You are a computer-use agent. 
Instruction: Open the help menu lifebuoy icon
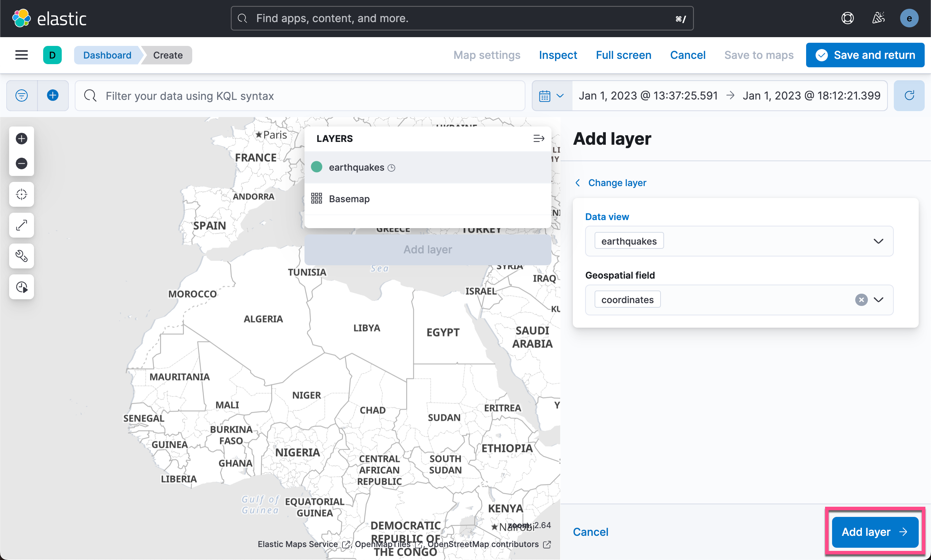pos(847,18)
